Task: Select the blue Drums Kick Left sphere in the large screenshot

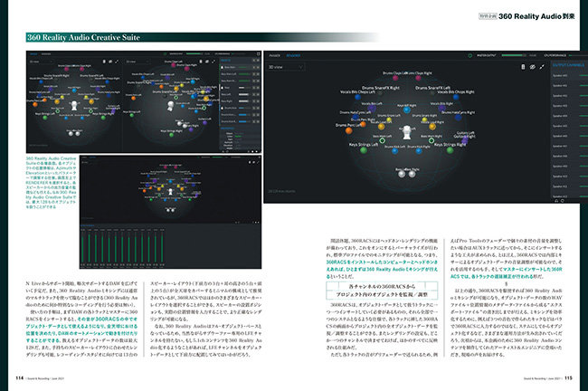Action: [394, 151]
